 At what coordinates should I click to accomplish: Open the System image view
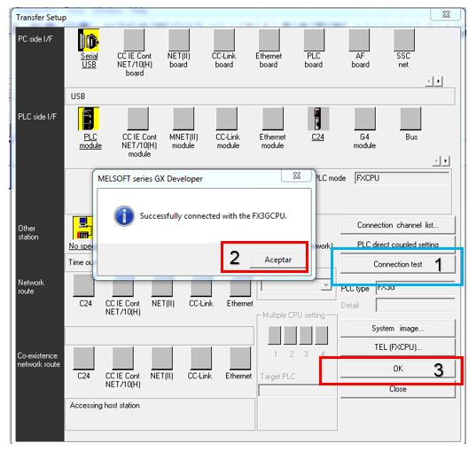point(398,329)
